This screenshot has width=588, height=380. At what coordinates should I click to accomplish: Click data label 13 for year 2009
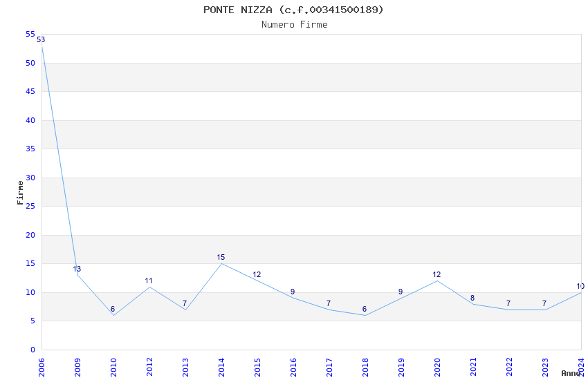pyautogui.click(x=77, y=269)
